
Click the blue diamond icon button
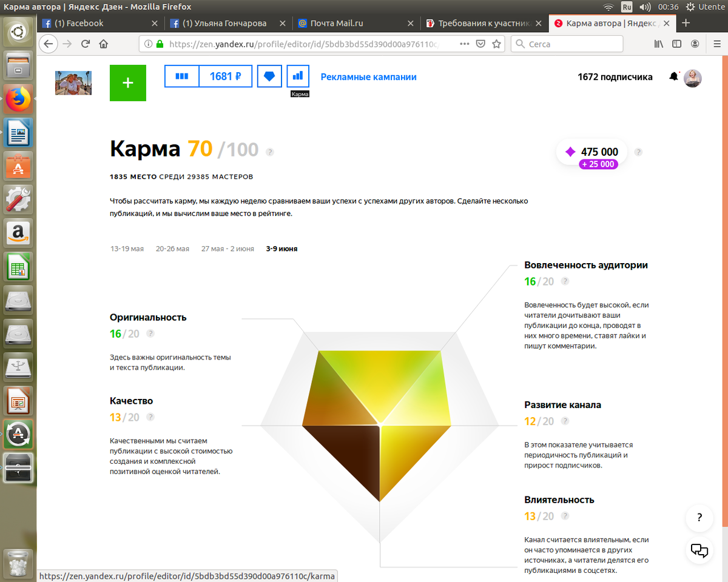269,76
